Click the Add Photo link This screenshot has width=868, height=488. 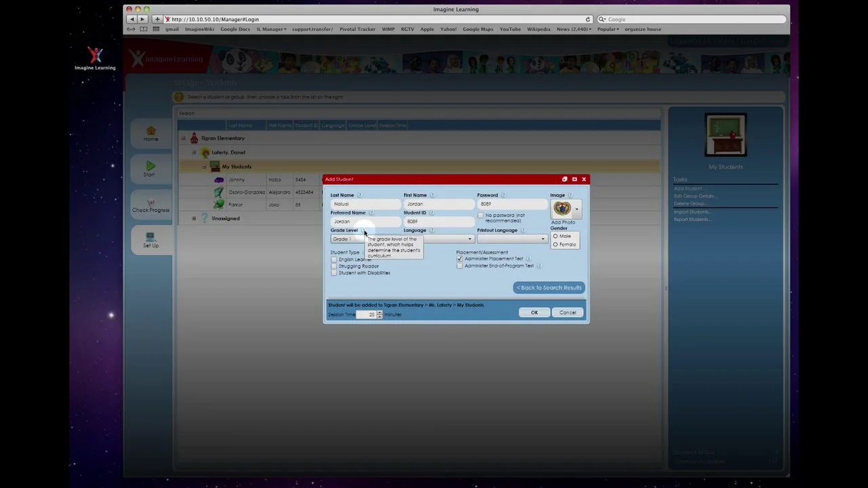tap(563, 222)
